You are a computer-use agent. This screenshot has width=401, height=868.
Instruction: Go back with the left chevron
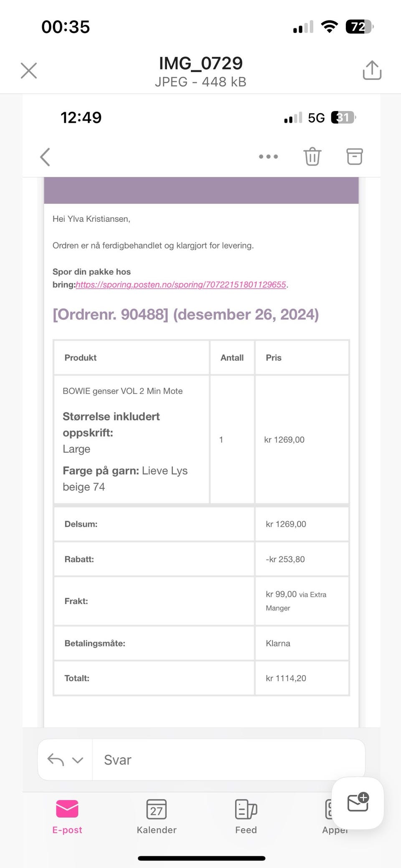(45, 157)
